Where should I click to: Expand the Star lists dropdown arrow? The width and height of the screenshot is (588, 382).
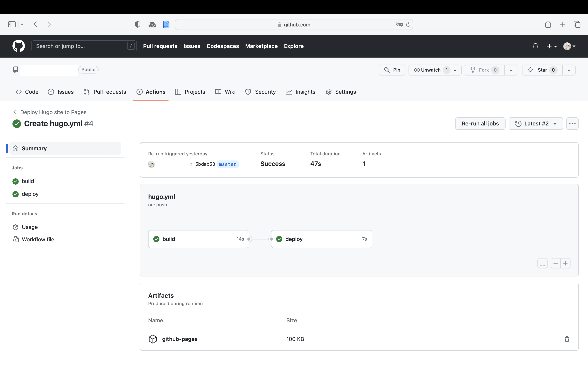click(x=569, y=70)
